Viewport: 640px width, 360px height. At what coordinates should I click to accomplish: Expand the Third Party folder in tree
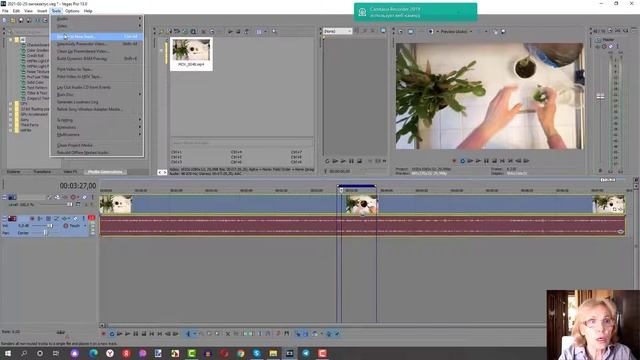point(10,125)
